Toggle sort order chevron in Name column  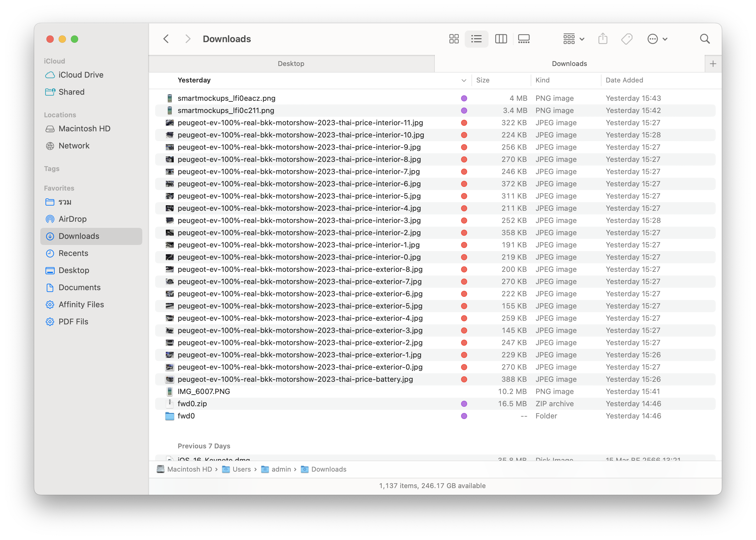(x=463, y=80)
